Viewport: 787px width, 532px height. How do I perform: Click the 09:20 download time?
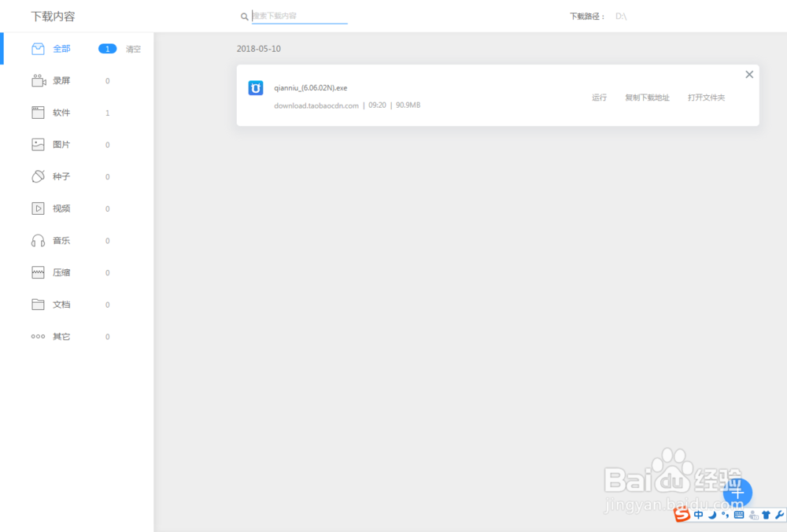[378, 105]
